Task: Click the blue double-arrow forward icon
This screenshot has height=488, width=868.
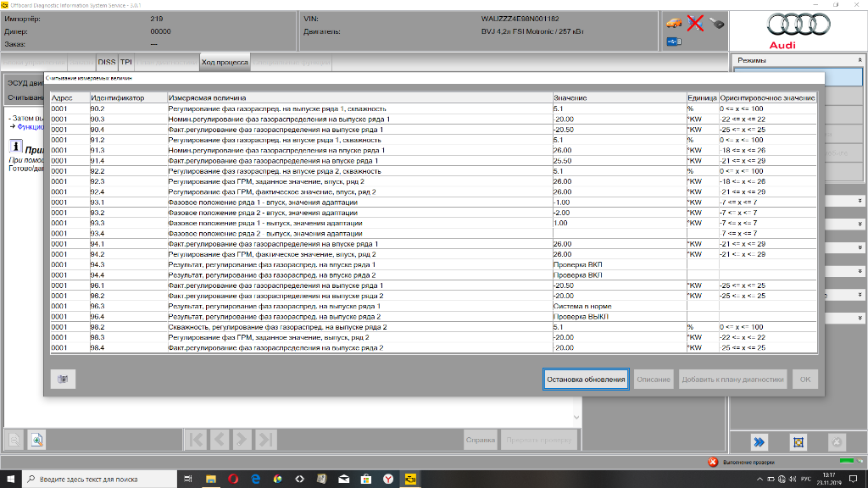Action: pyautogui.click(x=760, y=441)
